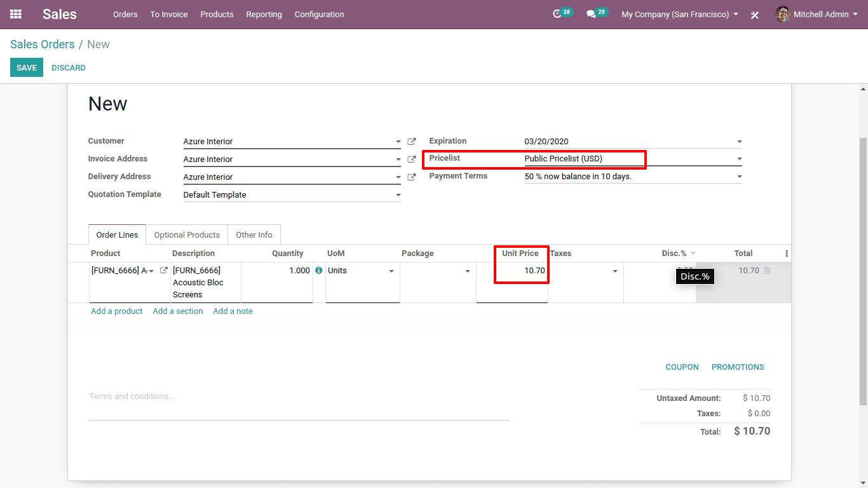This screenshot has width=868, height=488.
Task: Open the column options three-dot icon
Action: point(787,254)
